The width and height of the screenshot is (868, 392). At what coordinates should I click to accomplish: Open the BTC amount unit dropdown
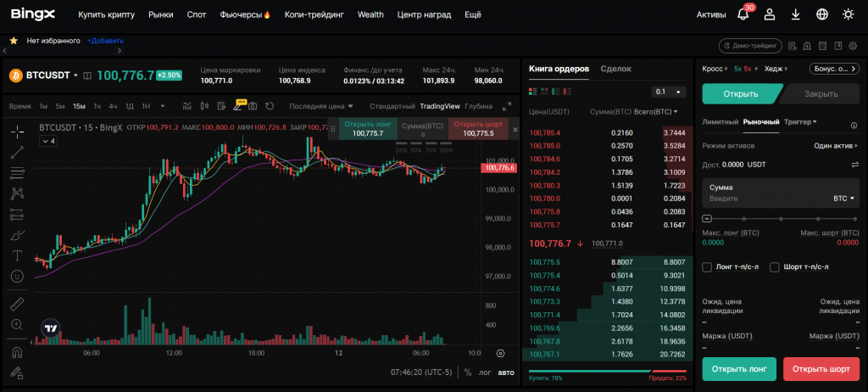pos(843,198)
